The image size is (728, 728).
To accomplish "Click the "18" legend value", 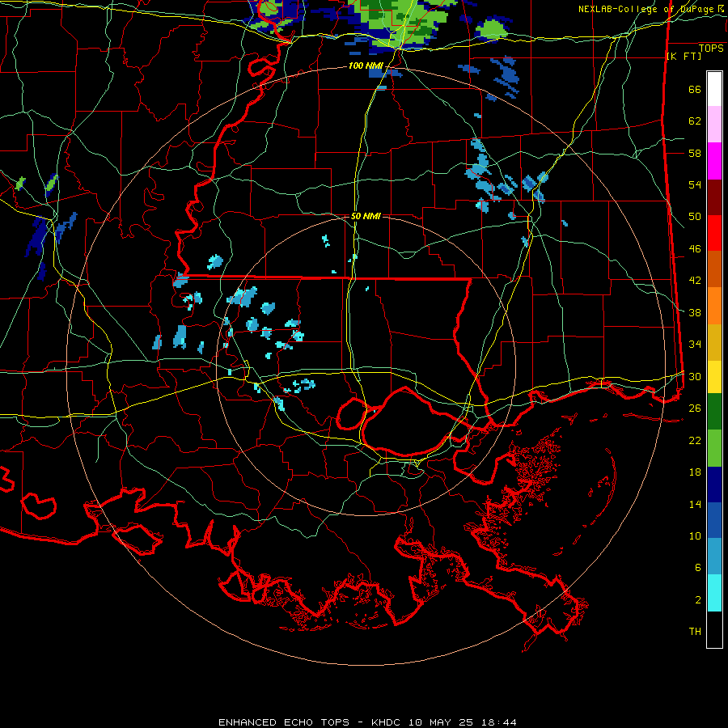I will point(695,472).
